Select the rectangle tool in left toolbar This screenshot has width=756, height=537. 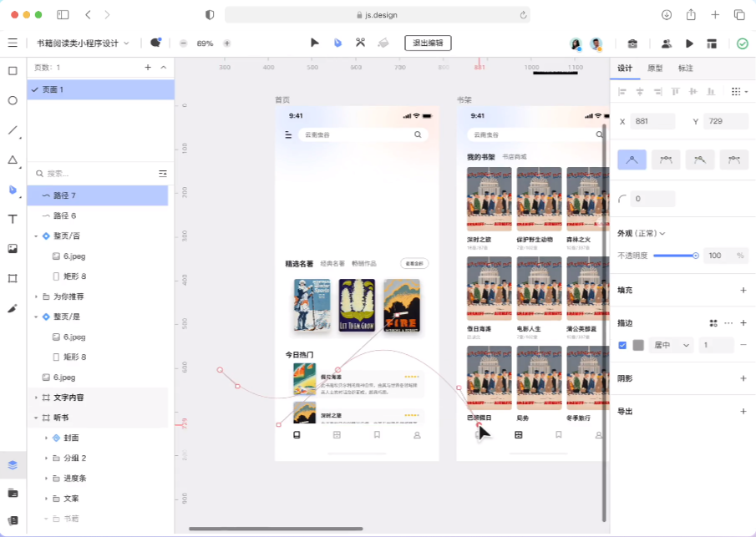click(13, 71)
